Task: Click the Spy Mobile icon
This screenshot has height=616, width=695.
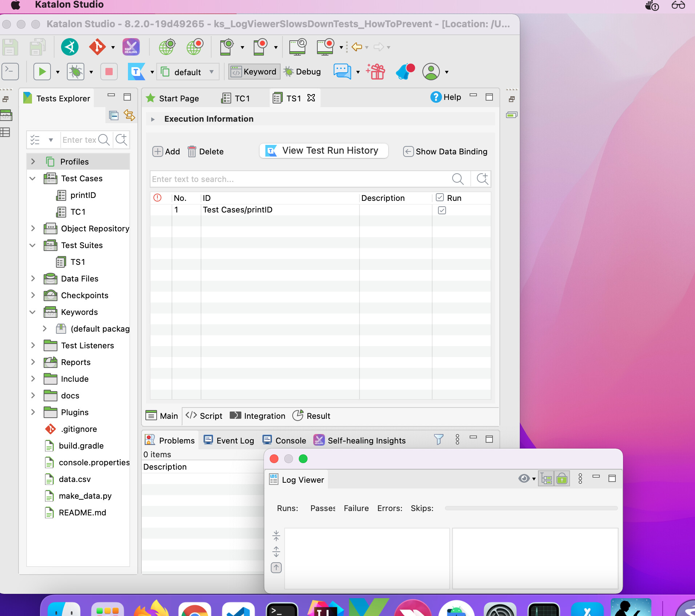Action: pyautogui.click(x=227, y=47)
